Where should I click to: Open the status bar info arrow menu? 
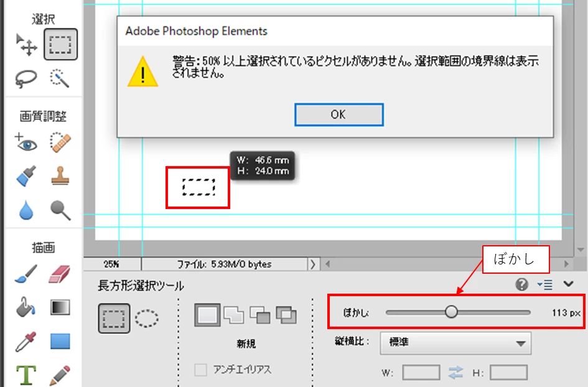pos(313,264)
